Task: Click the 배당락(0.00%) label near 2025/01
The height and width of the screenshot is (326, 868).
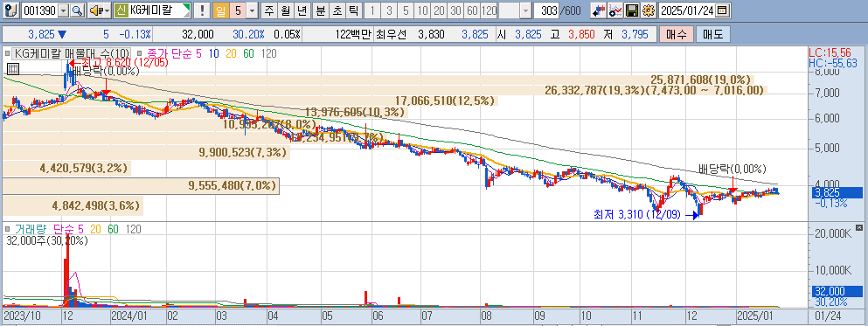Action: coord(732,169)
